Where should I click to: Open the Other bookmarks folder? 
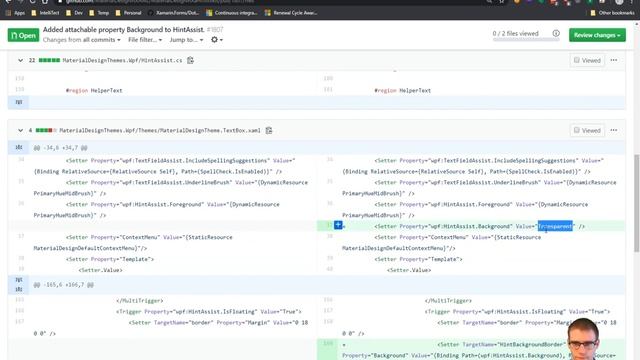pos(612,13)
